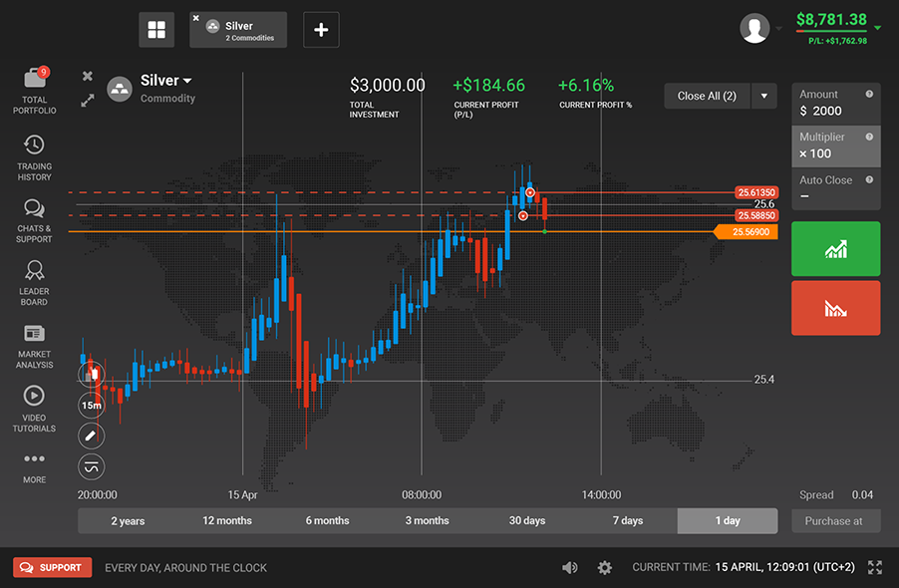899x588 pixels.
Task: Open Market Analysis news icon
Action: click(34, 333)
